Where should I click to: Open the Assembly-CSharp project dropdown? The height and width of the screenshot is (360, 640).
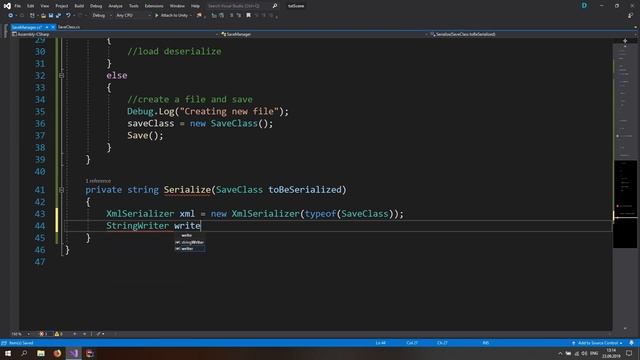[x=115, y=34]
